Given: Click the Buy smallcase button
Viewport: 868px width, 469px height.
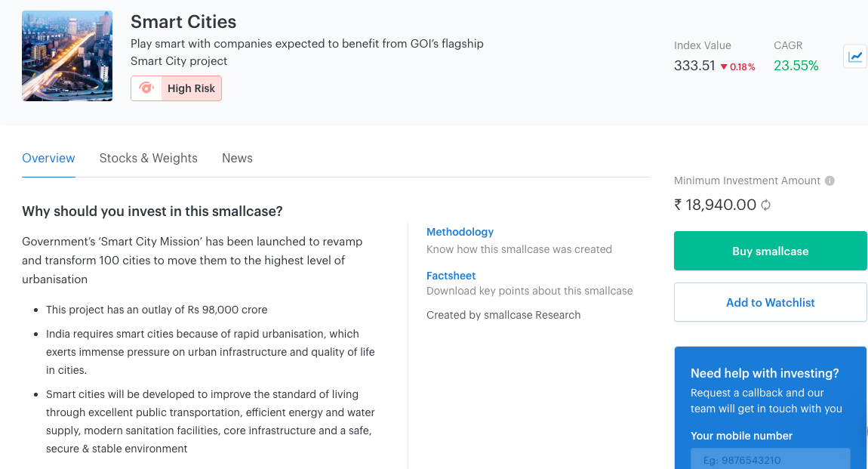Looking at the screenshot, I should point(770,251).
